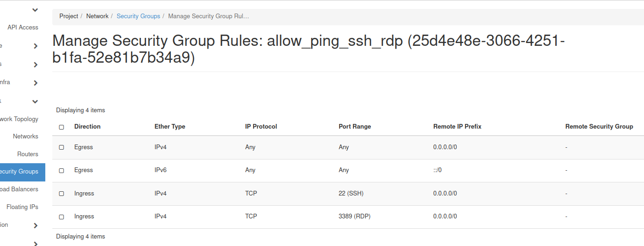Go to Project in the breadcrumb

pos(69,16)
